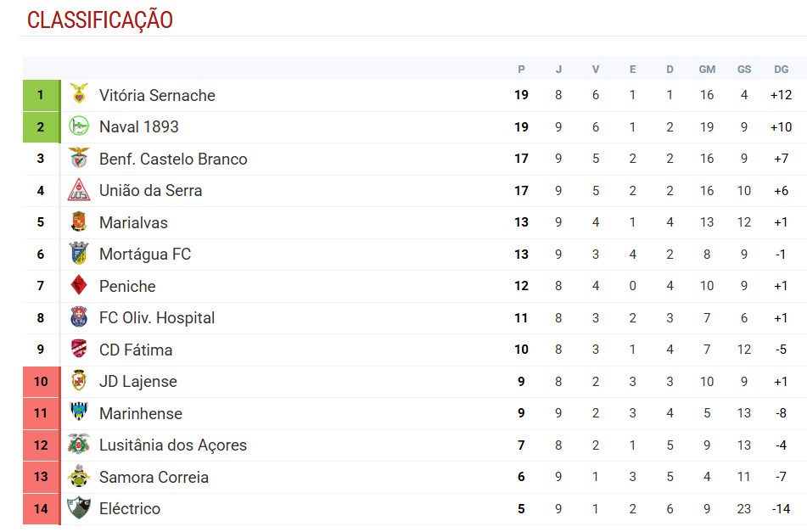Open the CD Fátima team link
The width and height of the screenshot is (807, 532).
point(136,350)
